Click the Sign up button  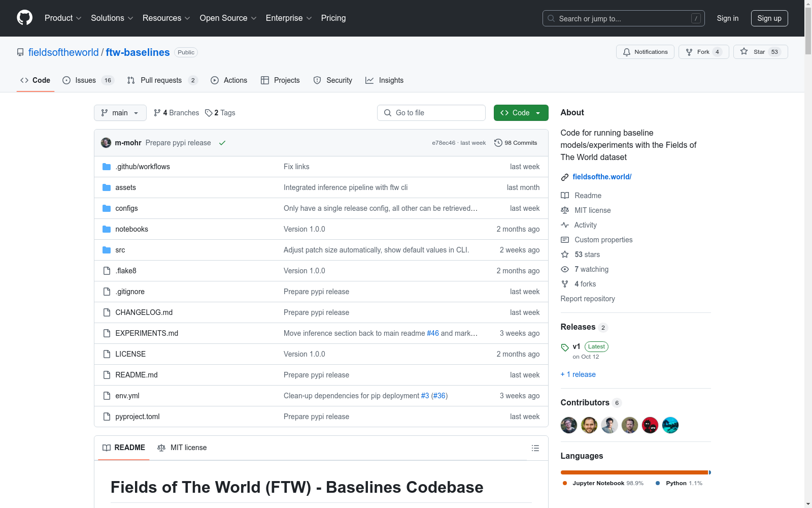769,18
